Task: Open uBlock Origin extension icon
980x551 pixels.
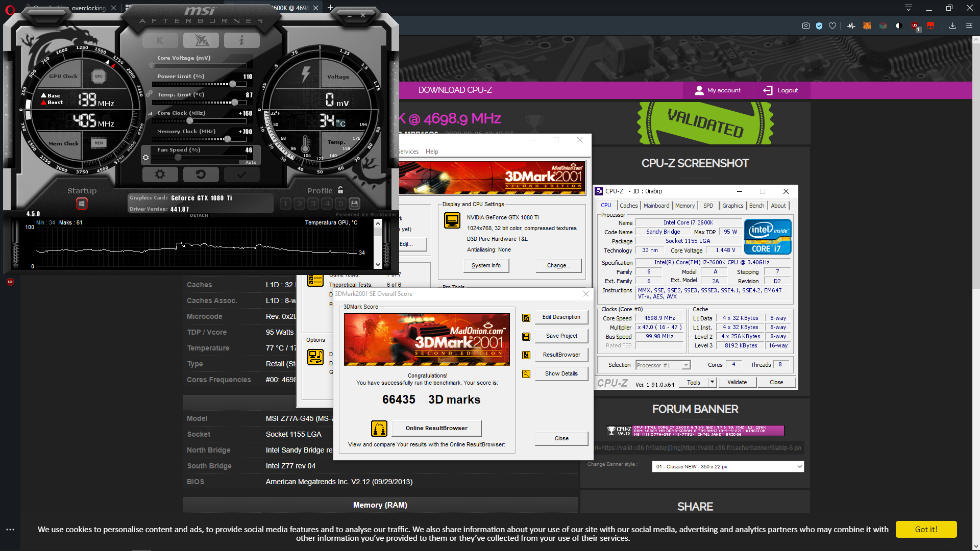Action: (915, 26)
